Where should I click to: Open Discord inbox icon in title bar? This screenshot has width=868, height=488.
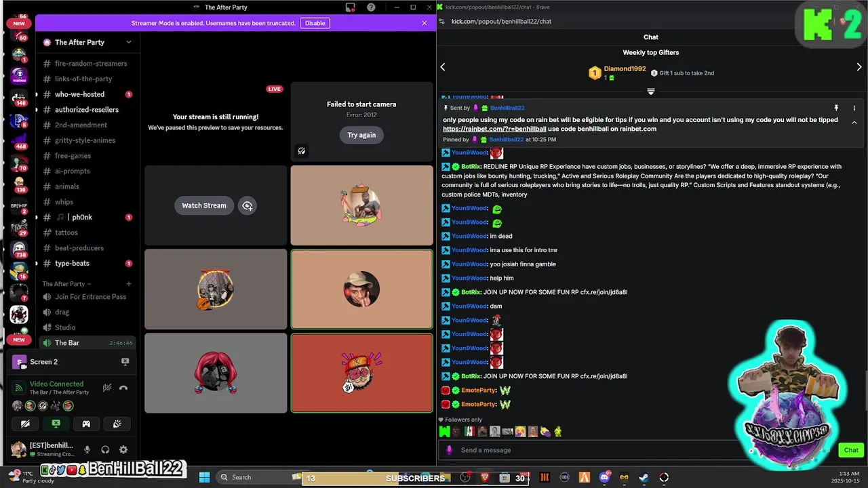pyautogui.click(x=350, y=7)
